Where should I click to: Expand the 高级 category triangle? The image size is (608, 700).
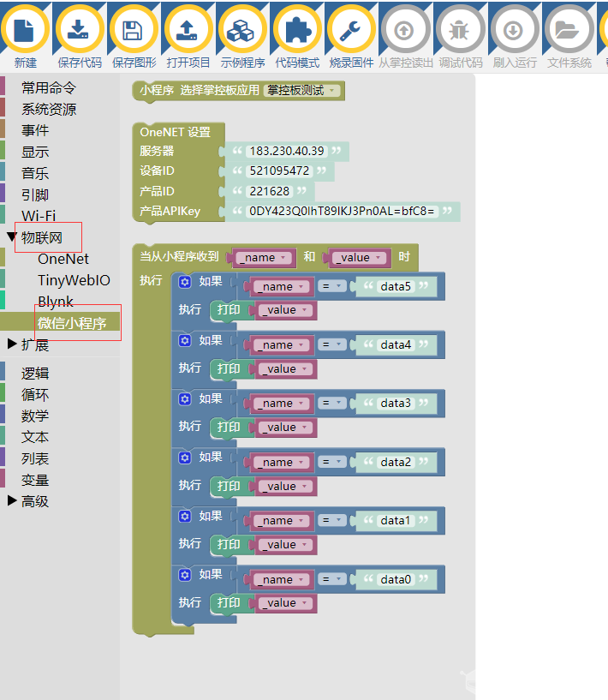(12, 501)
